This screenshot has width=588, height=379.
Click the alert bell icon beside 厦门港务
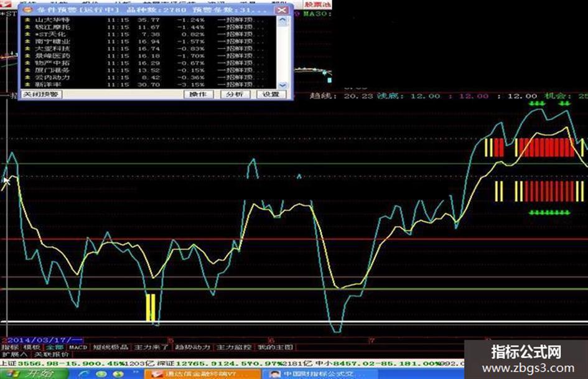pos(27,70)
